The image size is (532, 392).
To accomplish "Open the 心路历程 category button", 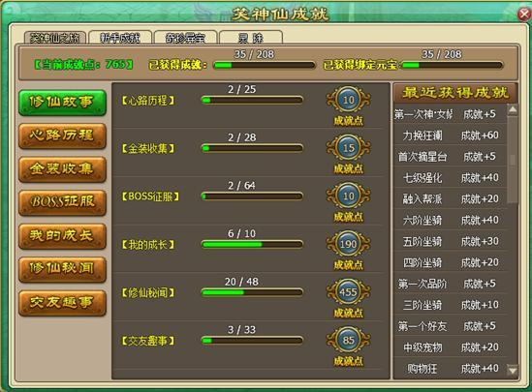I will coord(62,136).
